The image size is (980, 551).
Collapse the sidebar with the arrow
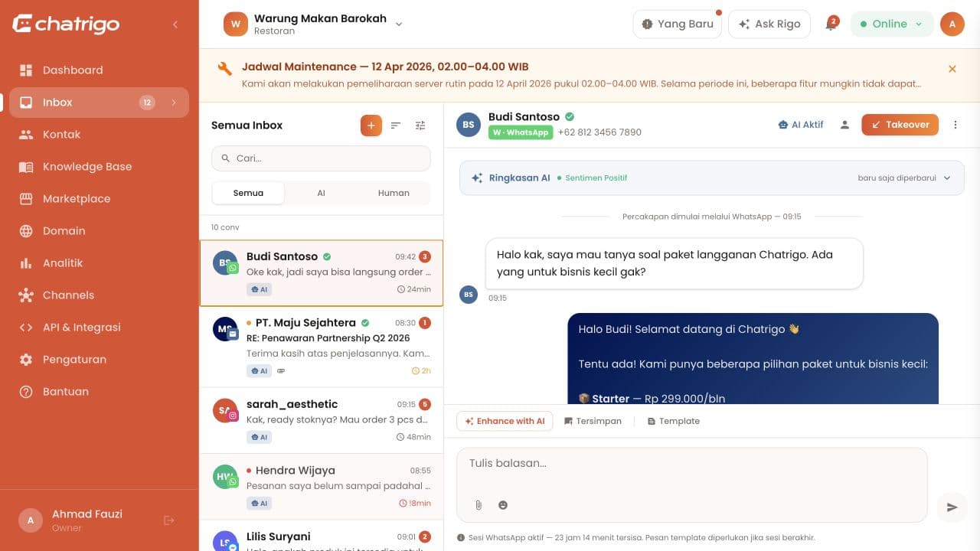(x=175, y=24)
